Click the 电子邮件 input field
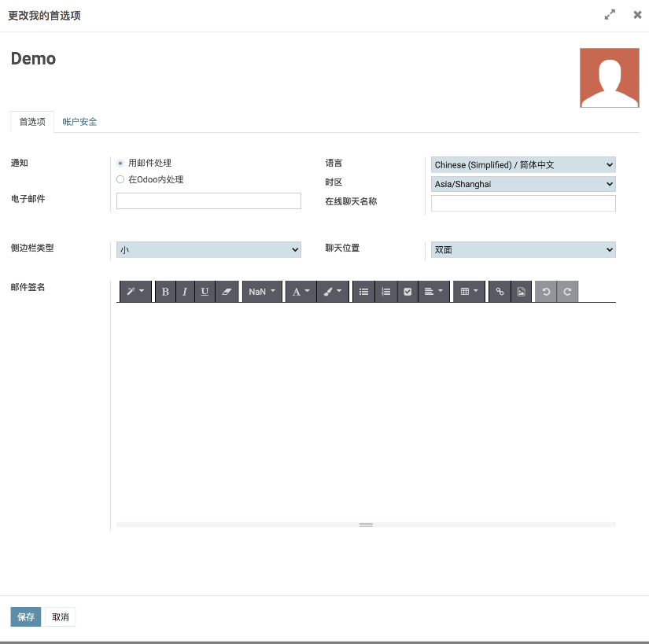 point(208,201)
